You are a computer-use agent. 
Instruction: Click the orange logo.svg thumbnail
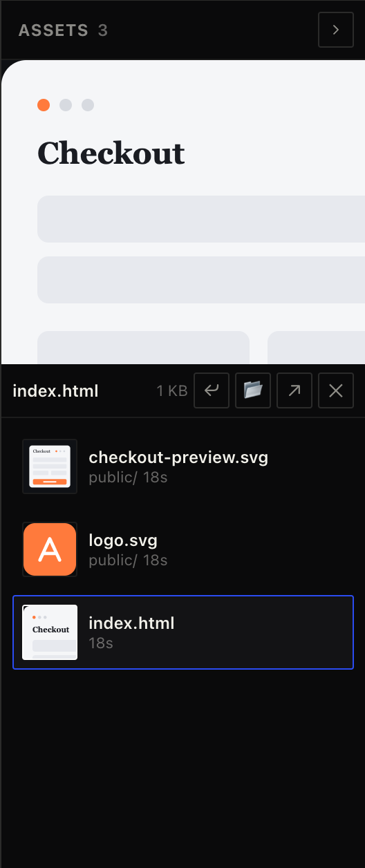pyautogui.click(x=50, y=549)
